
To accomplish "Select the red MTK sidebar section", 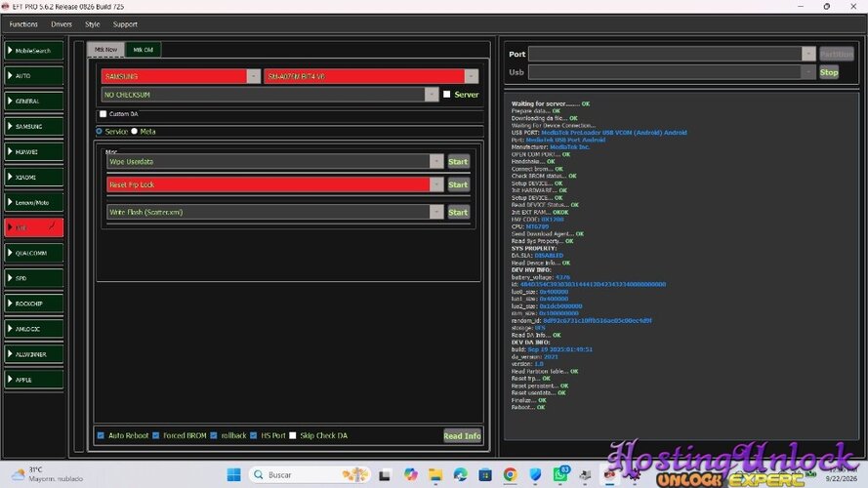I will pyautogui.click(x=34, y=227).
